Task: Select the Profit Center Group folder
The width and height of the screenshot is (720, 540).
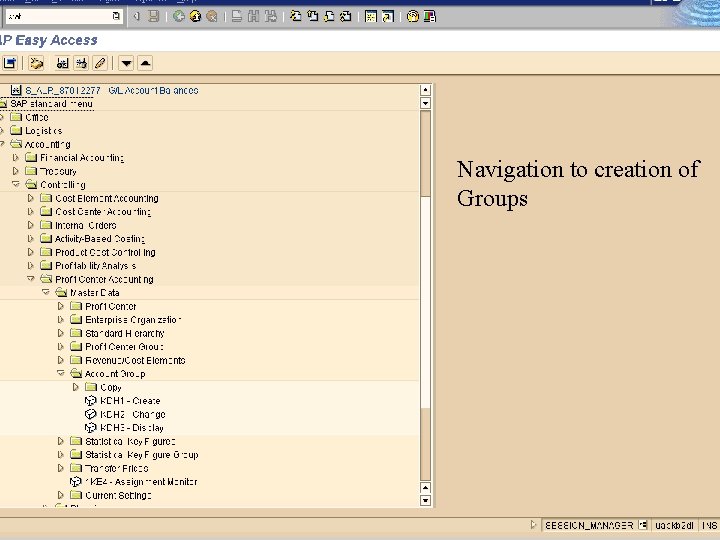Action: [x=124, y=347]
